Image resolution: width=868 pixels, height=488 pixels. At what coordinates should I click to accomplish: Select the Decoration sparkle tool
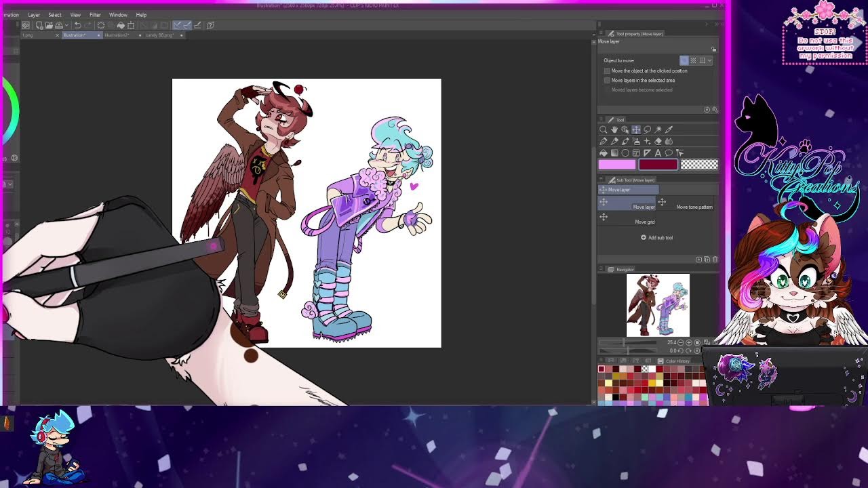click(647, 141)
